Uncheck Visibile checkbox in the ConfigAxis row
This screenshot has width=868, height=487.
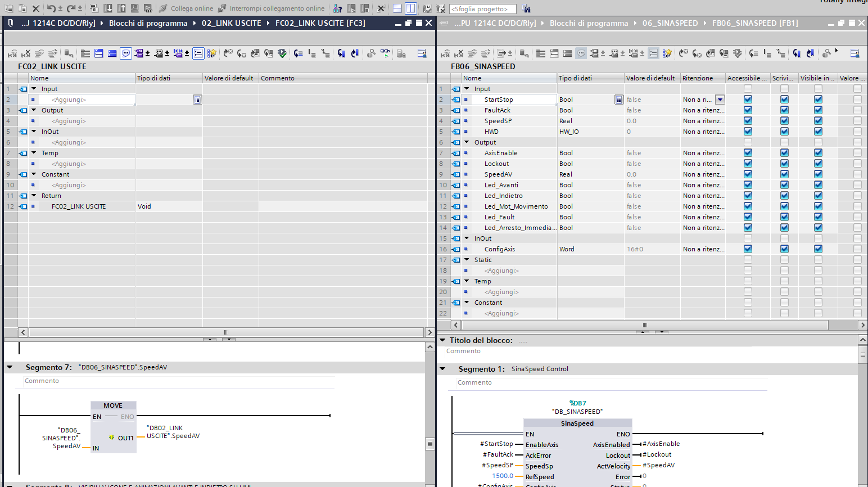coord(818,249)
